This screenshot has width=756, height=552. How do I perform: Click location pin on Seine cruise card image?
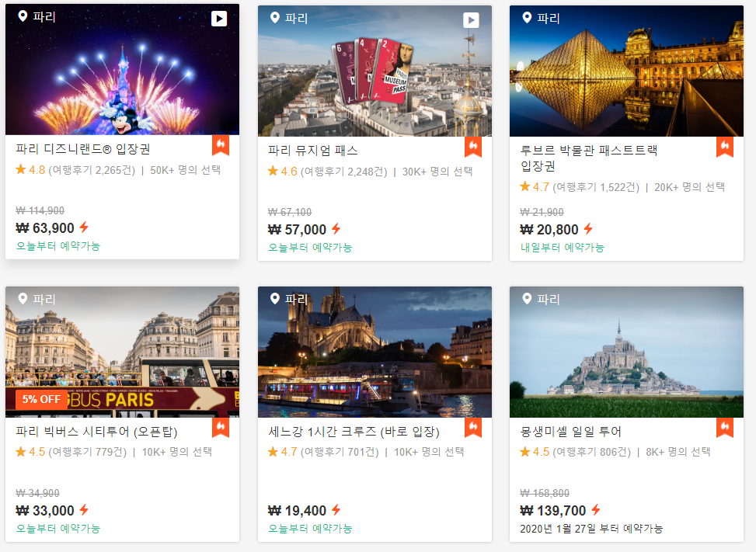click(275, 299)
